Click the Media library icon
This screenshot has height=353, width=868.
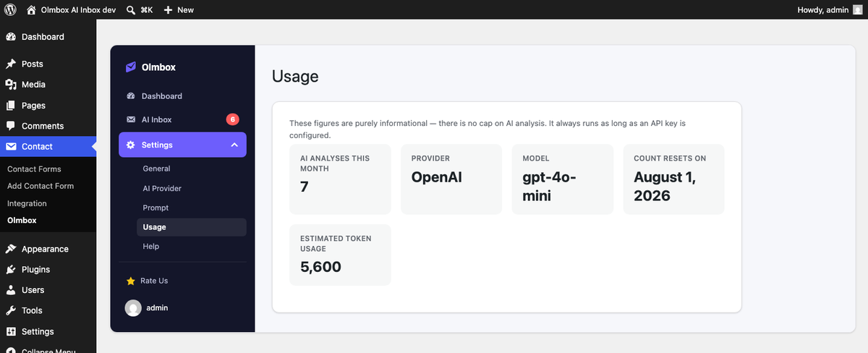point(11,85)
